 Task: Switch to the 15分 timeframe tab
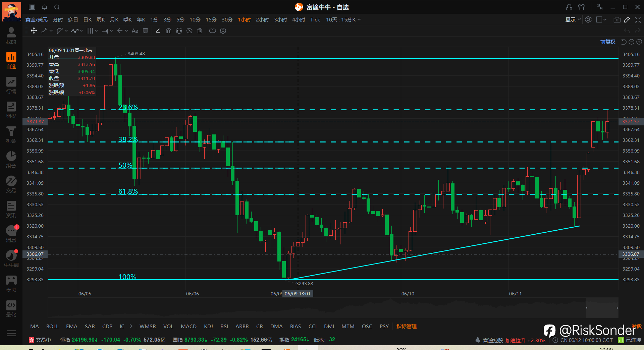pos(211,20)
